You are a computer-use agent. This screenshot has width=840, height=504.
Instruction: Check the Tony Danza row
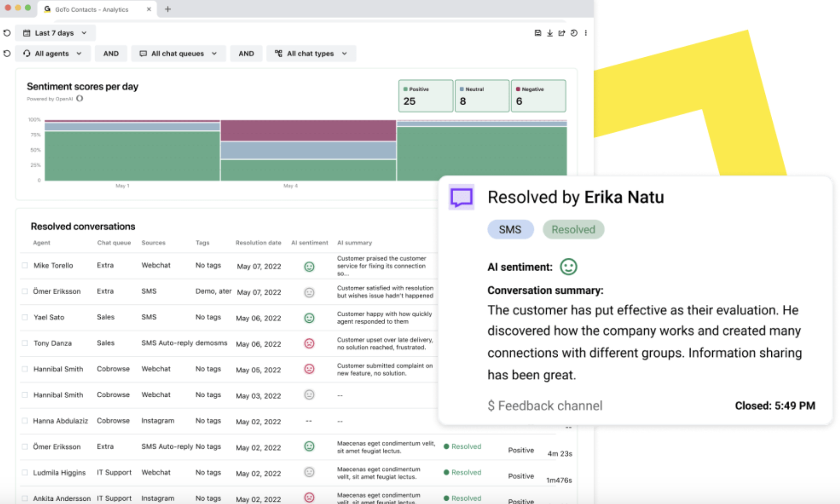pos(25,343)
